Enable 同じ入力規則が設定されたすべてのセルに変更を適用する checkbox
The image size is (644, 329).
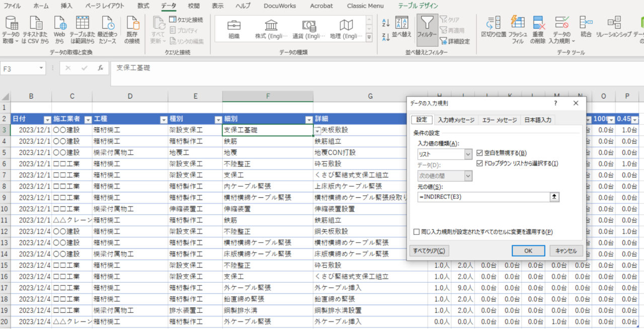pyautogui.click(x=416, y=232)
